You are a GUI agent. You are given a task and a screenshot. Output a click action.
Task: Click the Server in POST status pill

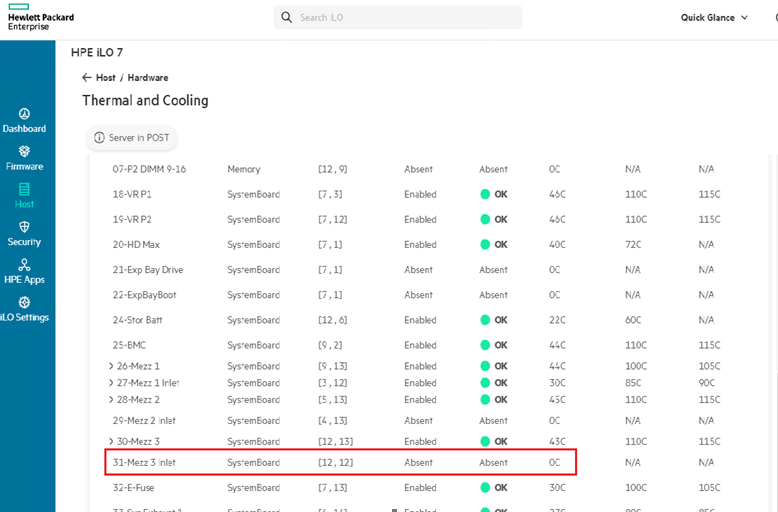[x=131, y=137]
